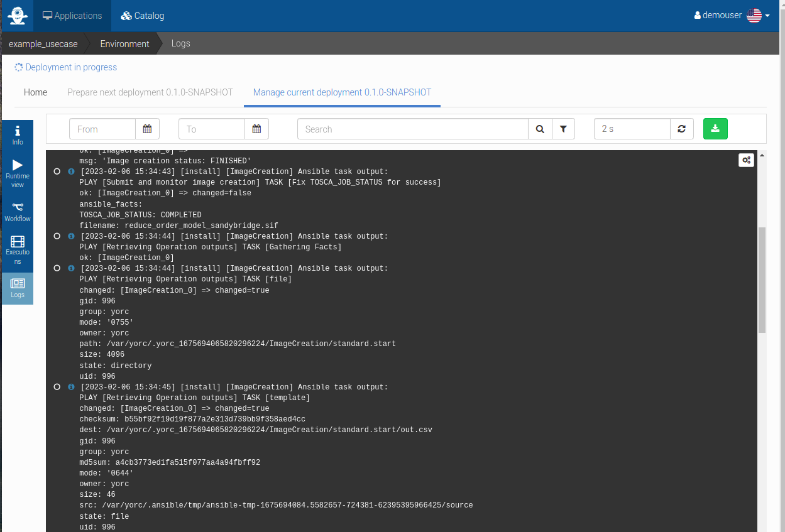The image size is (785, 532).
Task: Select circle marker of 15:34:43 log entry
Action: pyautogui.click(x=57, y=171)
